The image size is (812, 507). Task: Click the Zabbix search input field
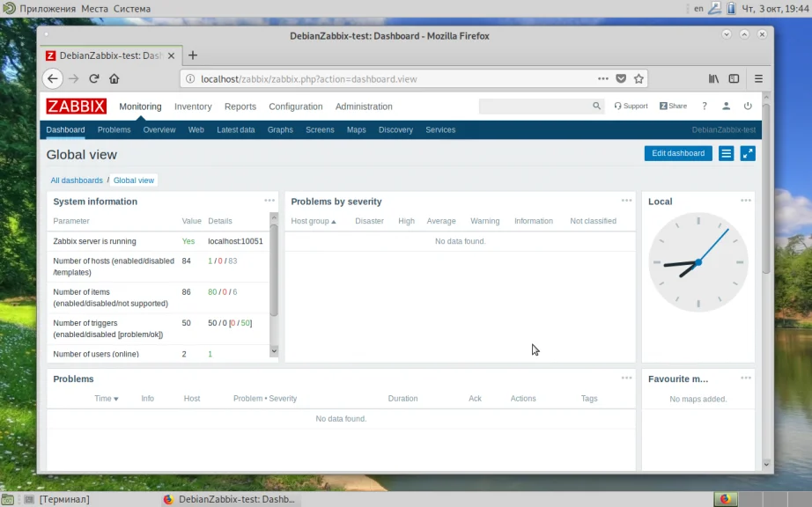[x=535, y=106]
